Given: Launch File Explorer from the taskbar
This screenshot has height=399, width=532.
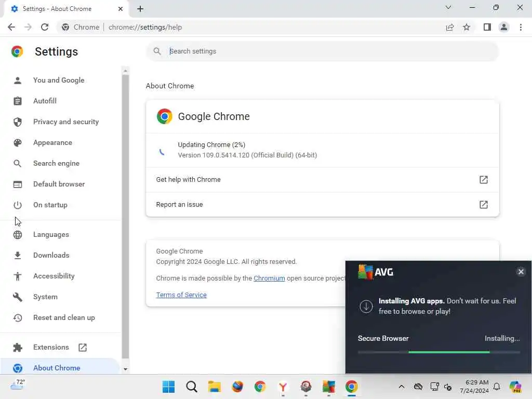Looking at the screenshot, I should click(215, 387).
